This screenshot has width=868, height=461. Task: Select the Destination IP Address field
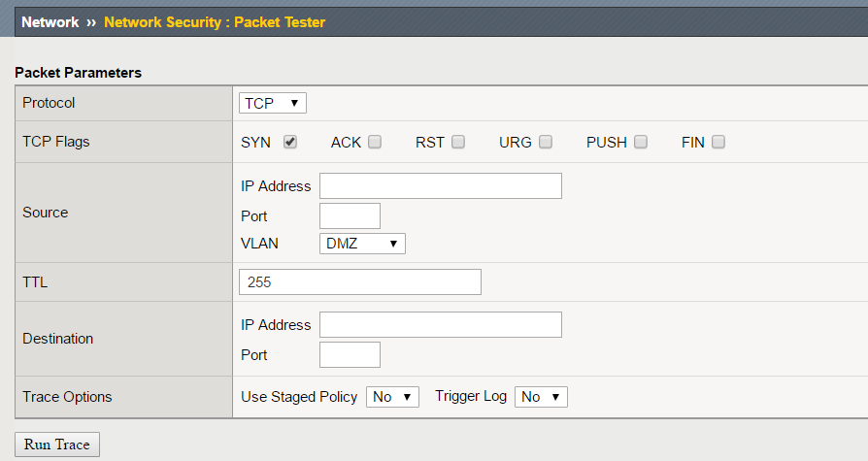pos(441,325)
